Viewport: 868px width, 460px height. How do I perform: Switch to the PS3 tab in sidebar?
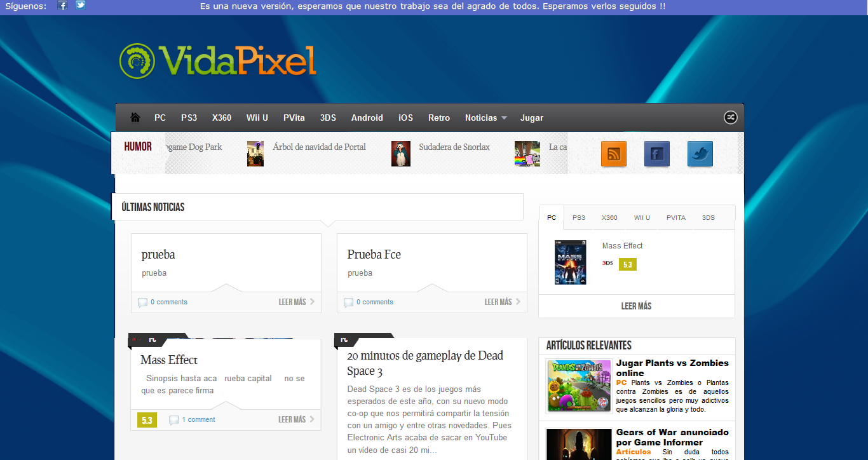pyautogui.click(x=579, y=217)
